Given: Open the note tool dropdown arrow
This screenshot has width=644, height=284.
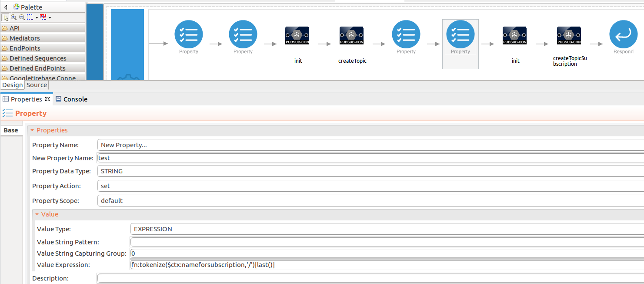Looking at the screenshot, I should (50, 18).
